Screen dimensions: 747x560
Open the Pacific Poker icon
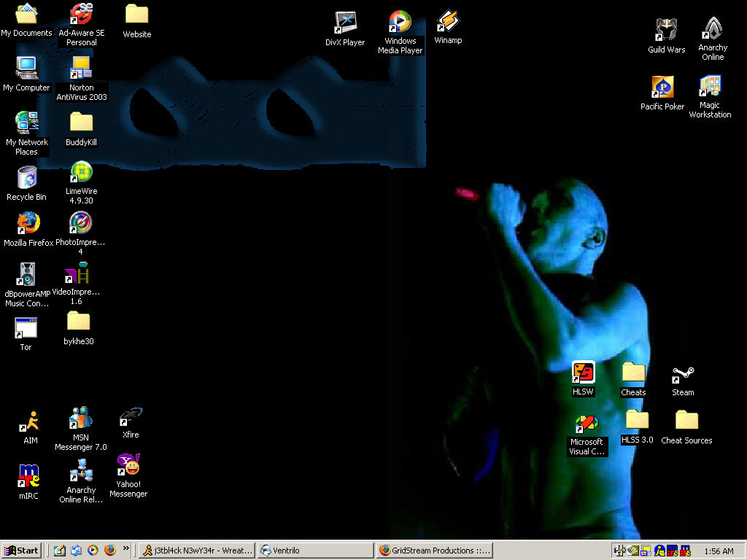(662, 87)
